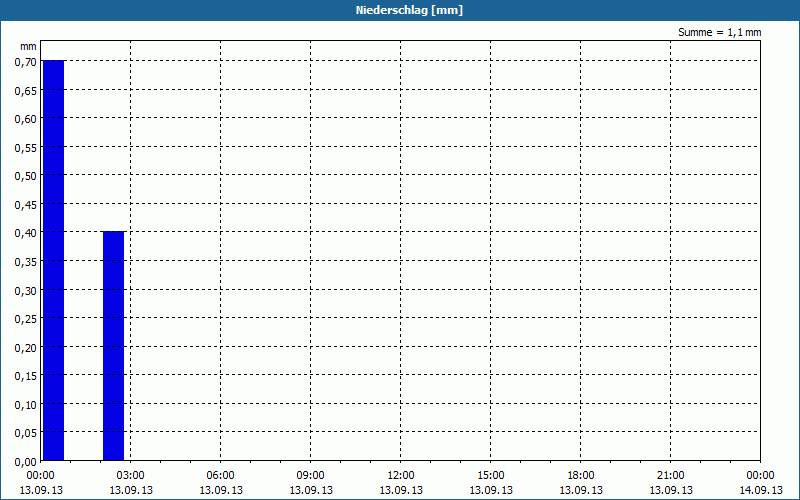
Task: Click the 0,40 mm precipitation bar before 03:00
Action: click(113, 346)
